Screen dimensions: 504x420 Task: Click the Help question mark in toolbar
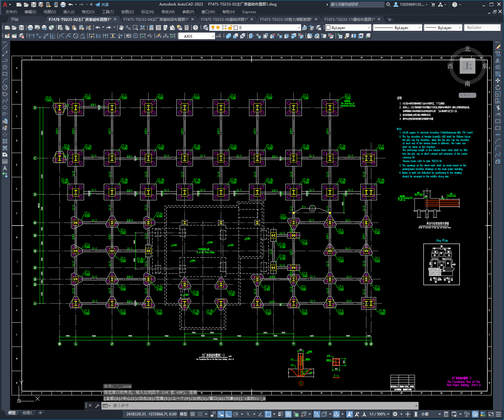click(195, 28)
